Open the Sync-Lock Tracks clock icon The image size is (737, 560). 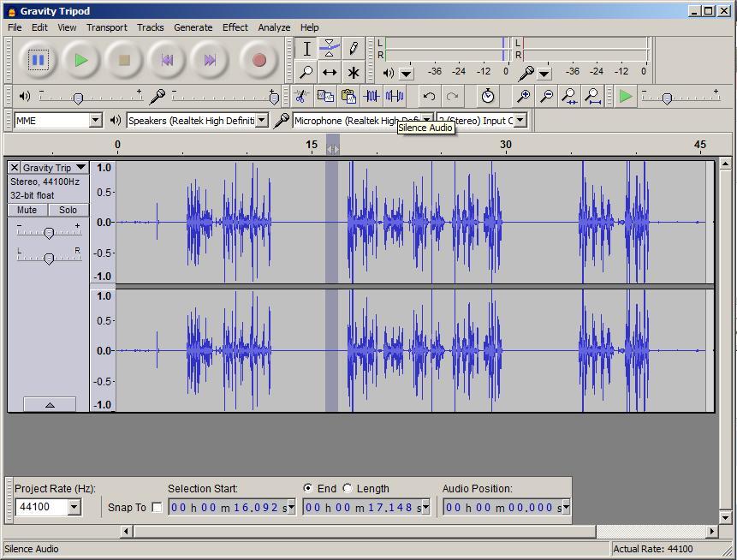click(488, 97)
